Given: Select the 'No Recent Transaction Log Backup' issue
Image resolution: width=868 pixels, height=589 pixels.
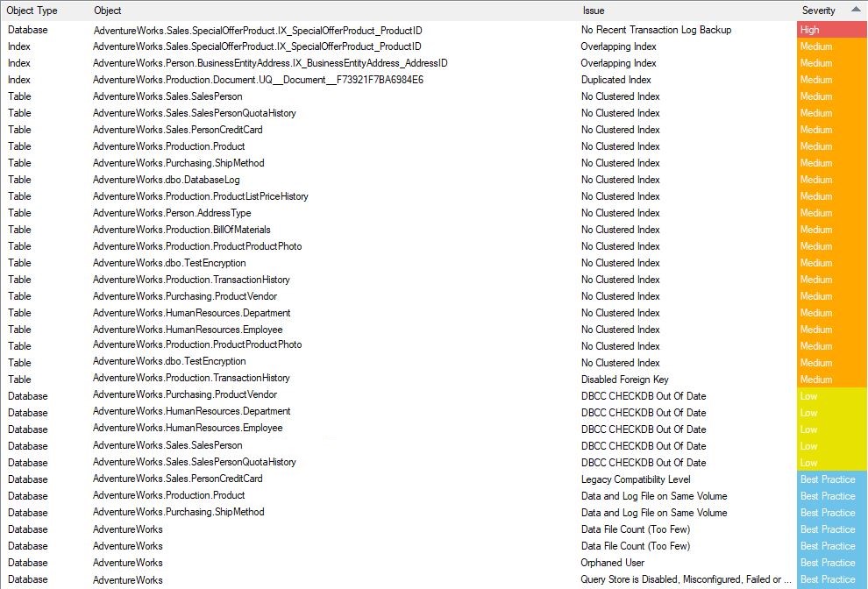Looking at the screenshot, I should tap(656, 30).
